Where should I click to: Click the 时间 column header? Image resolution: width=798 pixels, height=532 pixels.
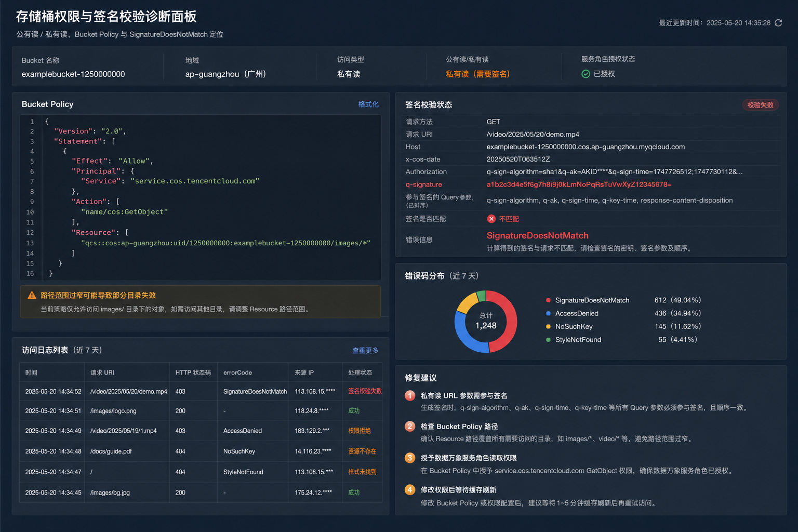[31, 373]
